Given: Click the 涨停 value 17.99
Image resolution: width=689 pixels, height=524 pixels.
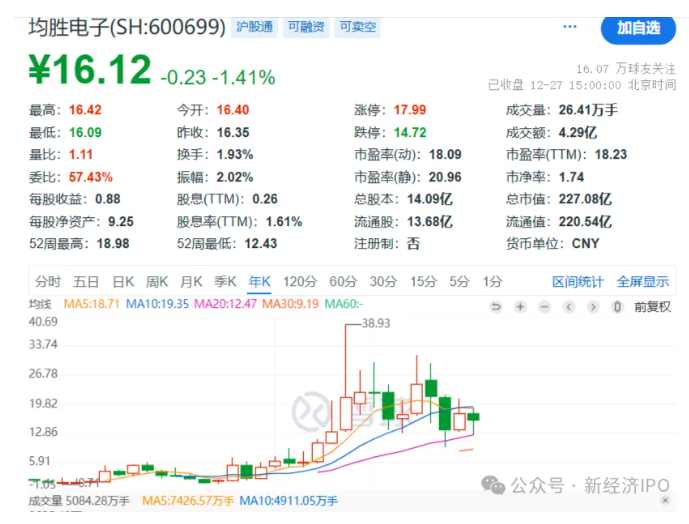Looking at the screenshot, I should [410, 110].
